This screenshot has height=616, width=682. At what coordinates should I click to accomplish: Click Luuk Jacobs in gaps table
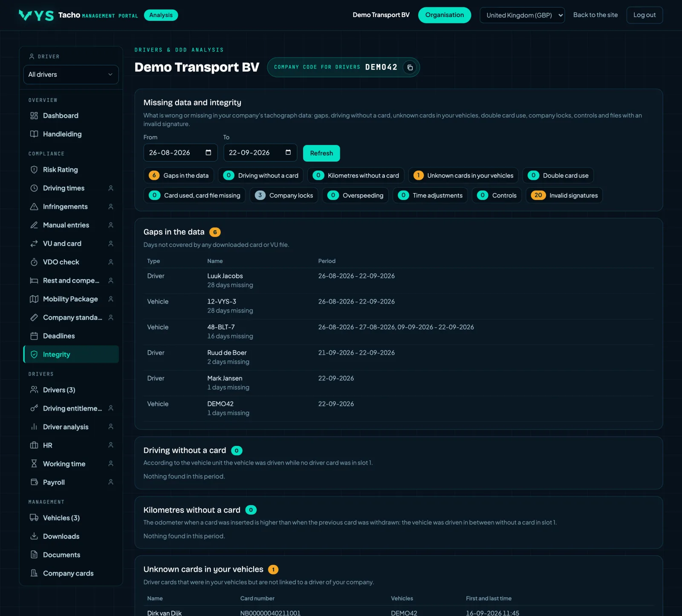225,276
